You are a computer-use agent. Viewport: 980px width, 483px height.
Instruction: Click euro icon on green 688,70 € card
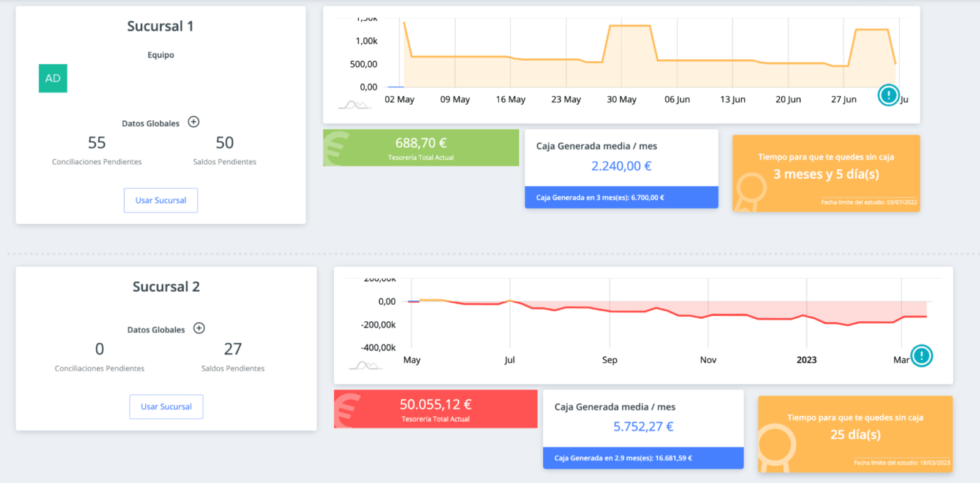pyautogui.click(x=336, y=148)
